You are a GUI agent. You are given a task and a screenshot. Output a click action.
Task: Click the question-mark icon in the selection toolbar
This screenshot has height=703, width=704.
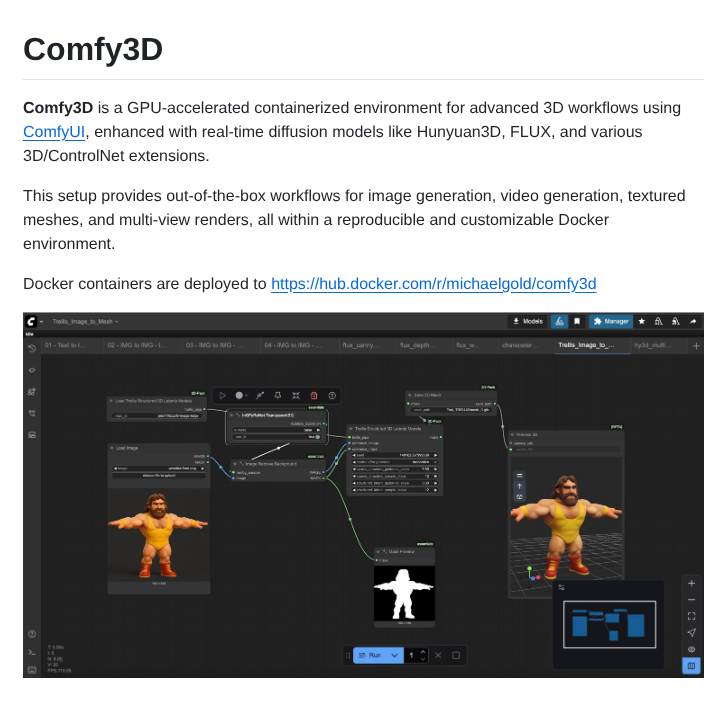[332, 395]
